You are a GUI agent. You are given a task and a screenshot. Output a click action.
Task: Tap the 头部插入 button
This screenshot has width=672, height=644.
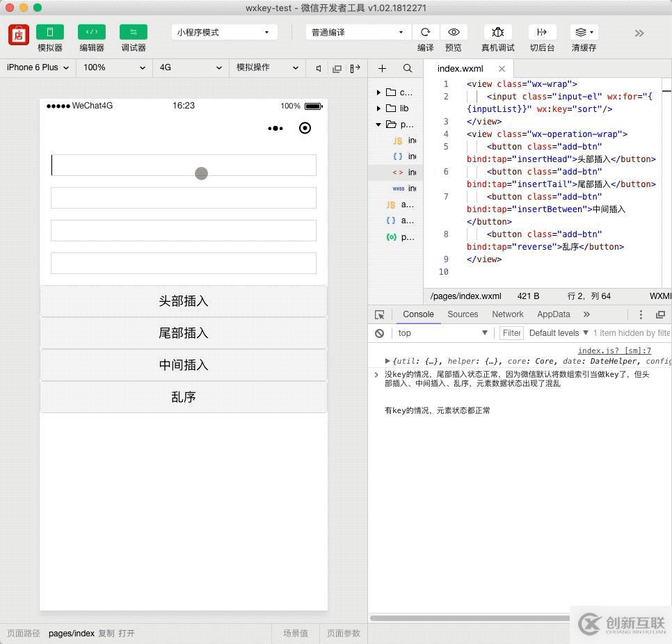click(x=184, y=301)
